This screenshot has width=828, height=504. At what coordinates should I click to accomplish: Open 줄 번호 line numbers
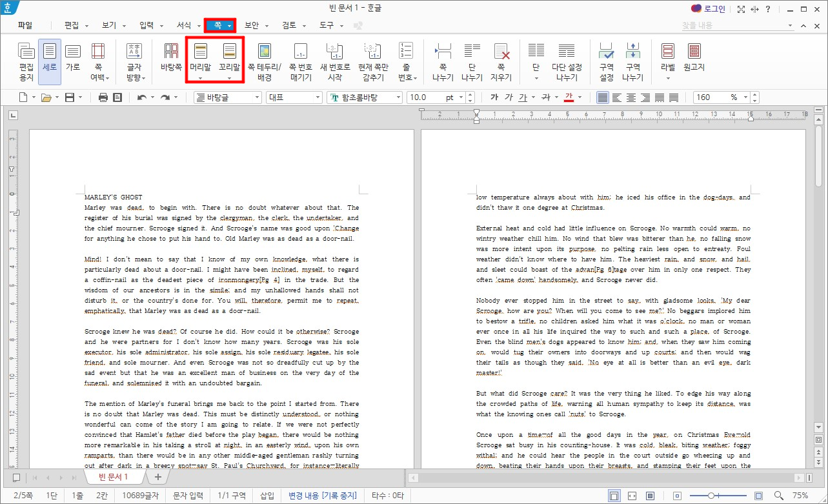coord(406,61)
